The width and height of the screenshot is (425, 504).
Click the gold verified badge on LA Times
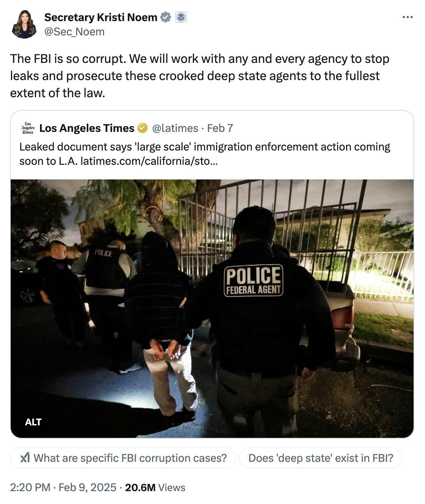[142, 128]
